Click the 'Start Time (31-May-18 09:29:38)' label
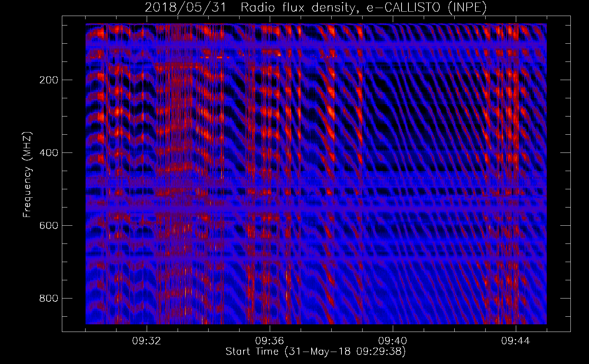 coord(316,352)
